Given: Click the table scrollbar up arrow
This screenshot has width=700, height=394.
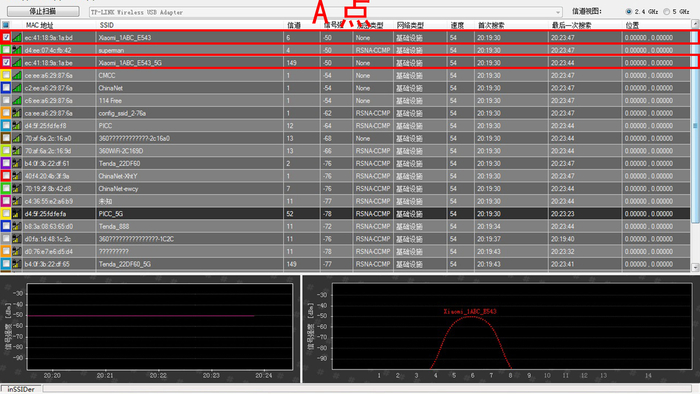Looking at the screenshot, I should pyautogui.click(x=695, y=24).
